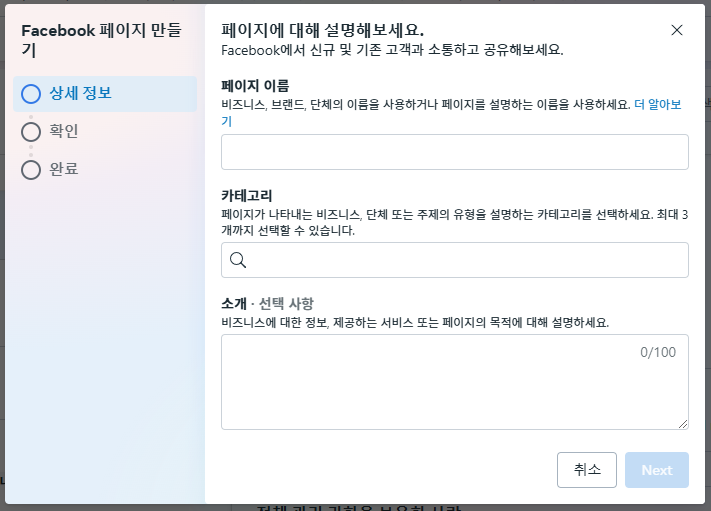Open the 더 알아보기 link
Screen dimensions: 711x511
(657, 105)
